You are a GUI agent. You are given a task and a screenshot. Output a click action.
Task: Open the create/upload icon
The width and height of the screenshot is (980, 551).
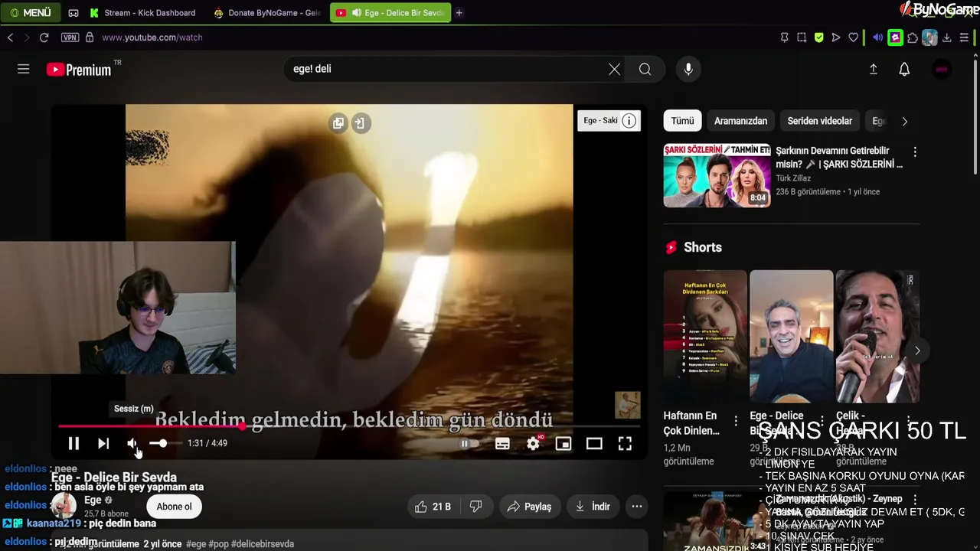[874, 69]
